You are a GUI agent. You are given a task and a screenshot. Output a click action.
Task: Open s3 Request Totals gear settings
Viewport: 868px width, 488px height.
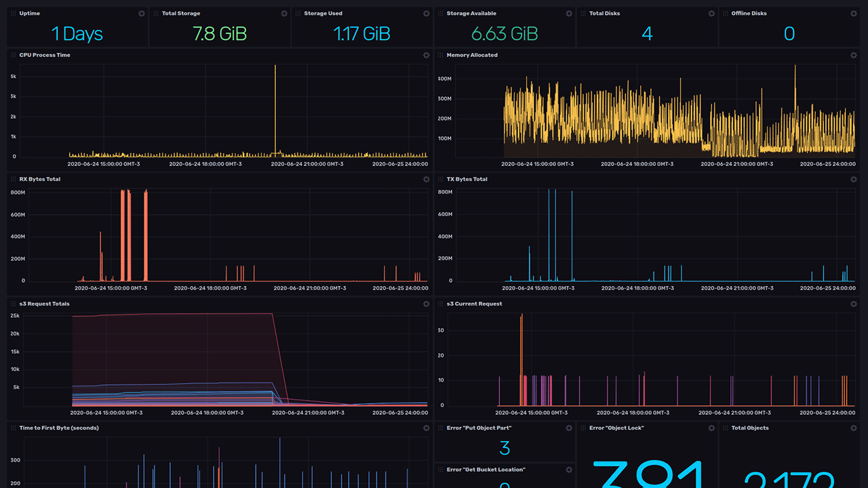427,304
